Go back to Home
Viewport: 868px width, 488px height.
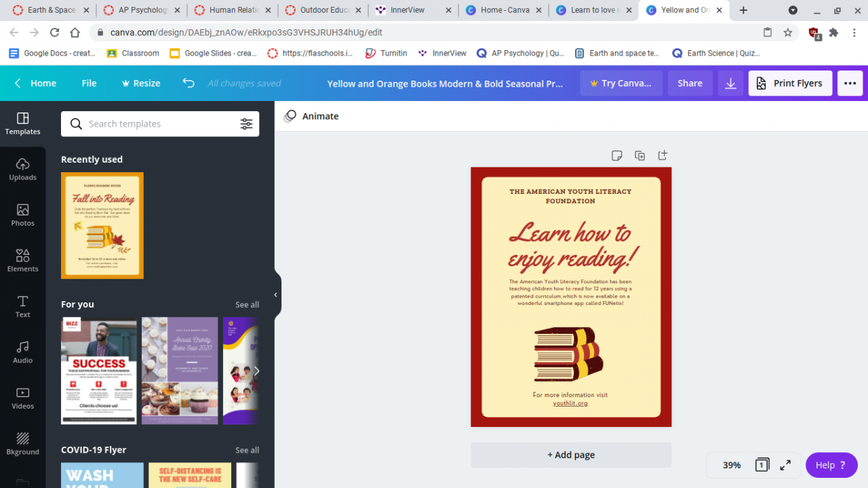tap(35, 83)
